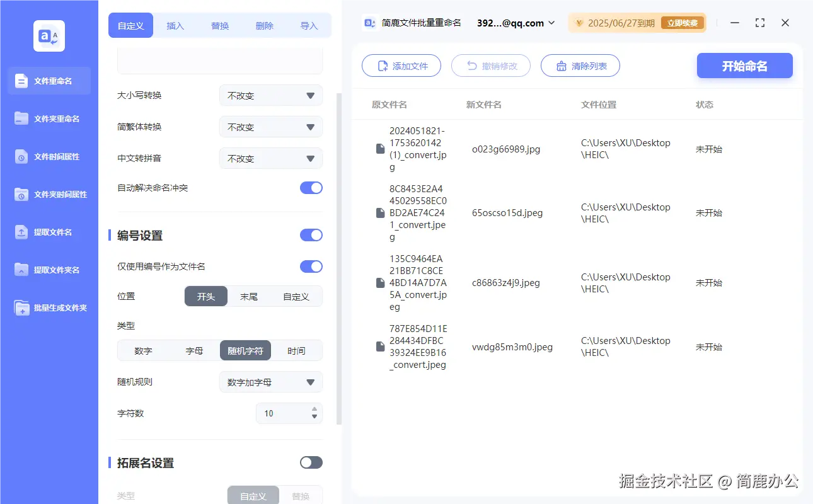Click the 添加文件 button
813x504 pixels.
click(x=401, y=66)
